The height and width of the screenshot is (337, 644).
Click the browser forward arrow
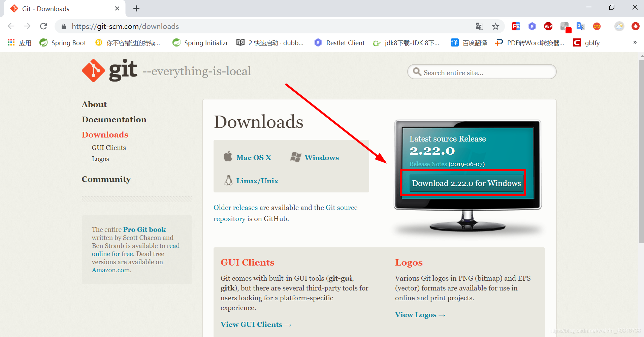pyautogui.click(x=27, y=26)
